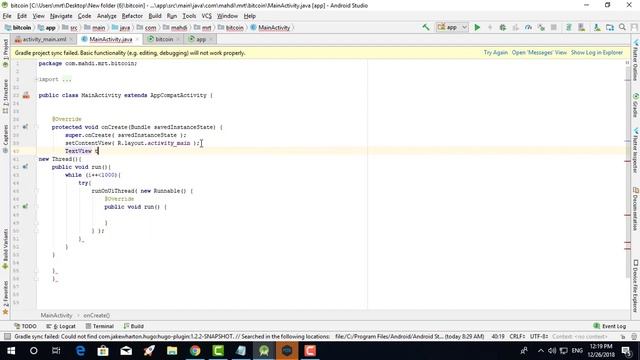Image resolution: width=640 pixels, height=360 pixels.
Task: Switch to the activity_main.xml tab
Action: tap(44, 39)
